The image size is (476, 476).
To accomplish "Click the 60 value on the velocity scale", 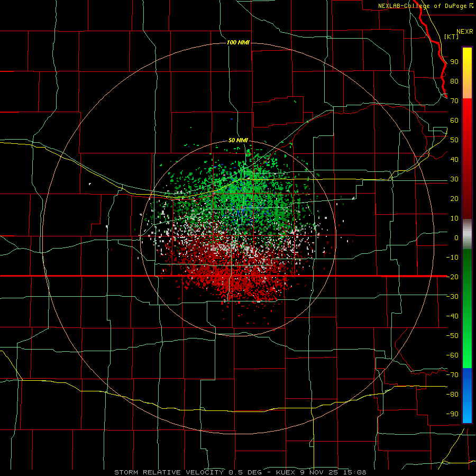I will (454, 120).
